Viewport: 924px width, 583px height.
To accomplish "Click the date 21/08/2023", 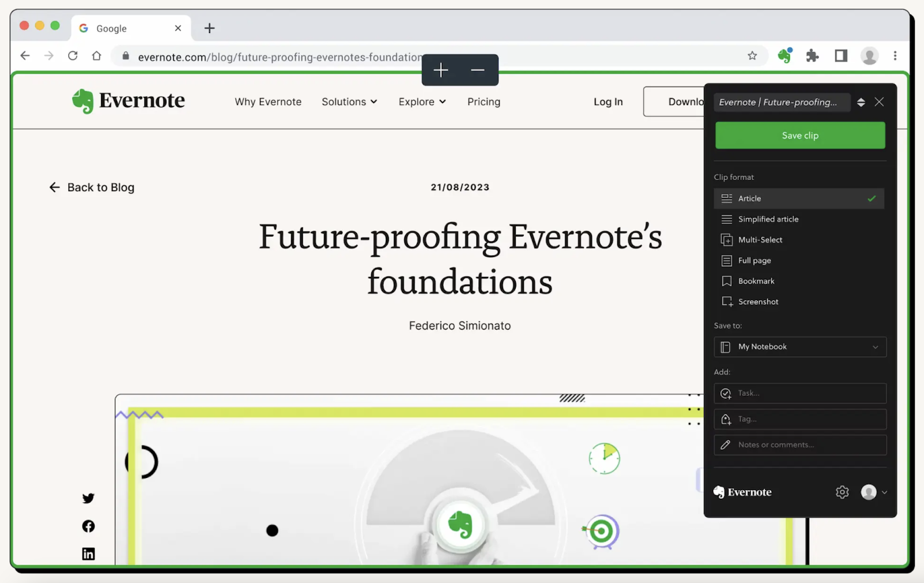I will pyautogui.click(x=460, y=187).
